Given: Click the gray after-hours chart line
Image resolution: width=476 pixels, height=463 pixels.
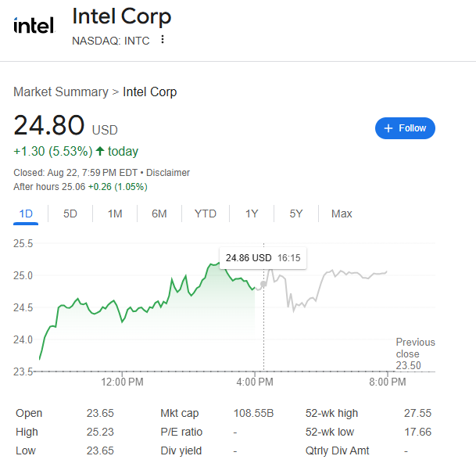Looking at the screenshot, I should [x=344, y=274].
